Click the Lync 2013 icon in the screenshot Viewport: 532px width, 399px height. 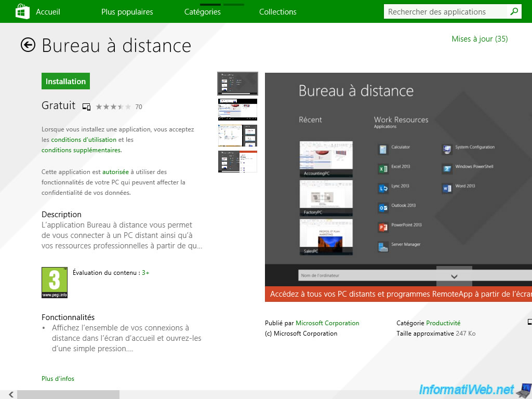tap(383, 188)
